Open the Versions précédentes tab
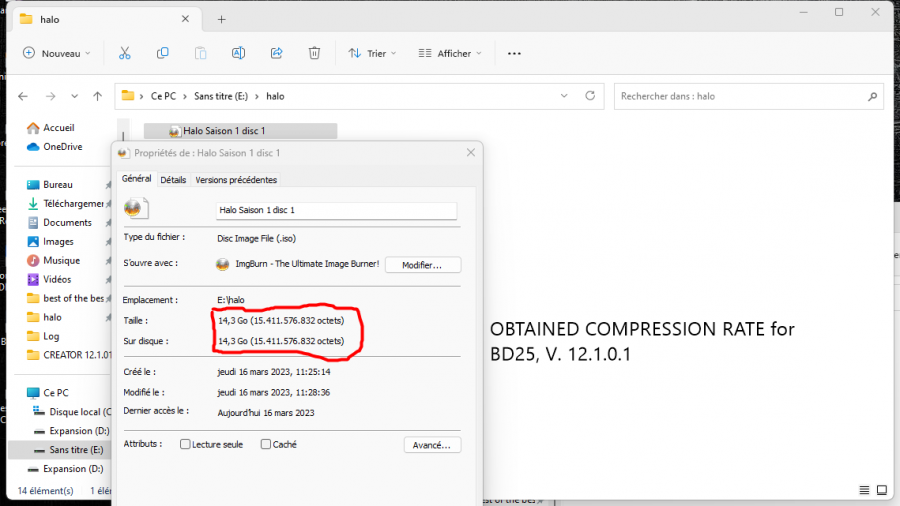 [236, 180]
